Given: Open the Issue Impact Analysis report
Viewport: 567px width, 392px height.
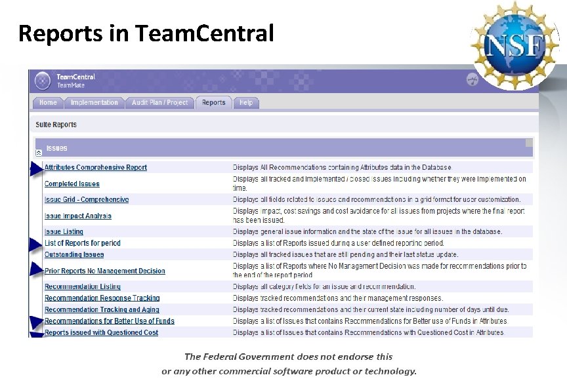Looking at the screenshot, I should [x=77, y=216].
